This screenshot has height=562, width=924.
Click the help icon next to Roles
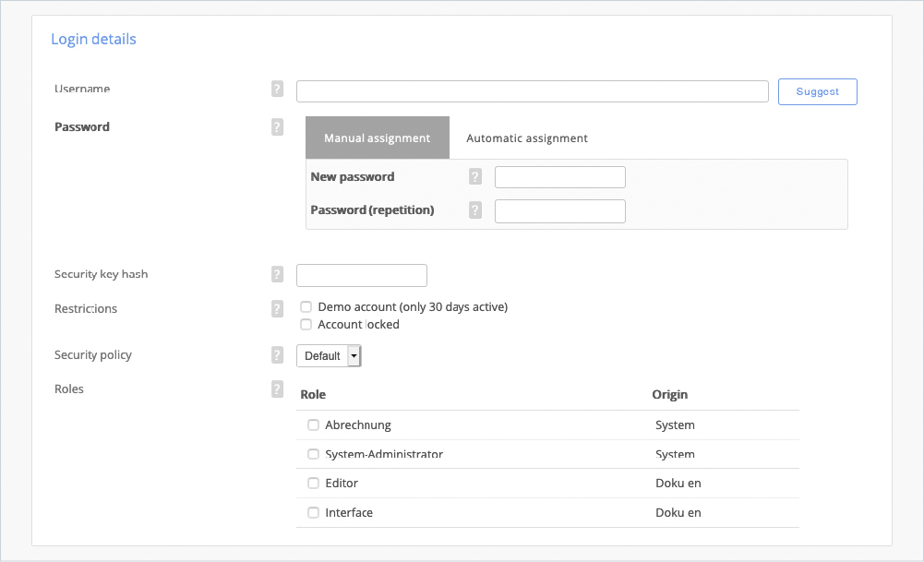pyautogui.click(x=277, y=389)
